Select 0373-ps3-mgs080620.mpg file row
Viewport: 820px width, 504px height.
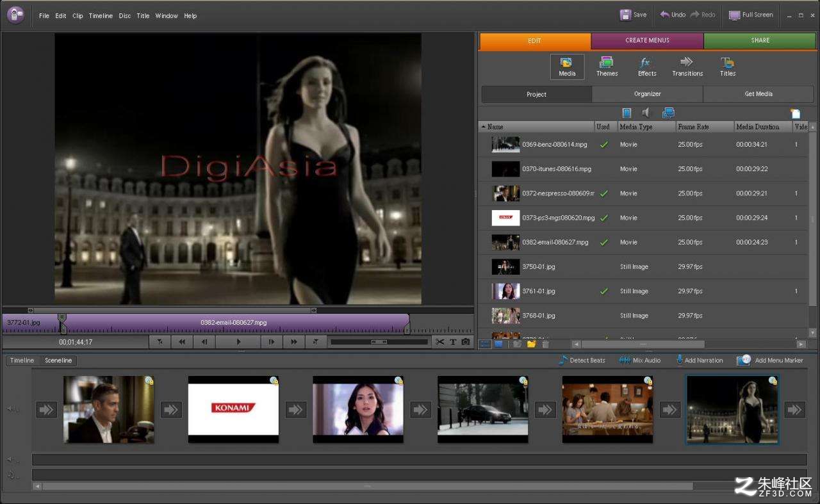643,218
